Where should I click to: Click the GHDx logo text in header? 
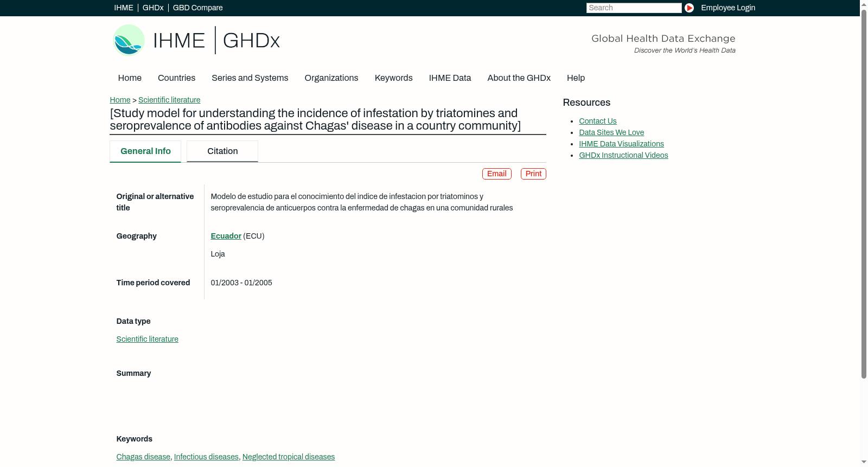click(251, 41)
